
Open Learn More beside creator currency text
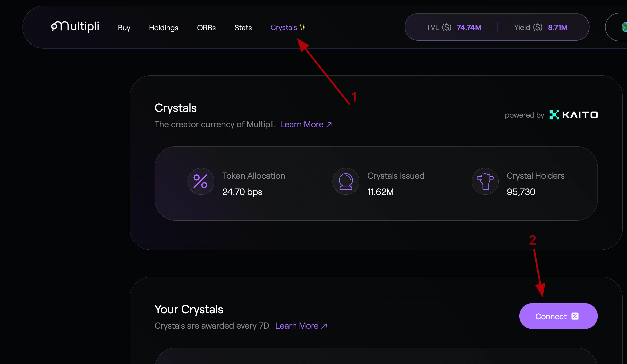point(306,125)
